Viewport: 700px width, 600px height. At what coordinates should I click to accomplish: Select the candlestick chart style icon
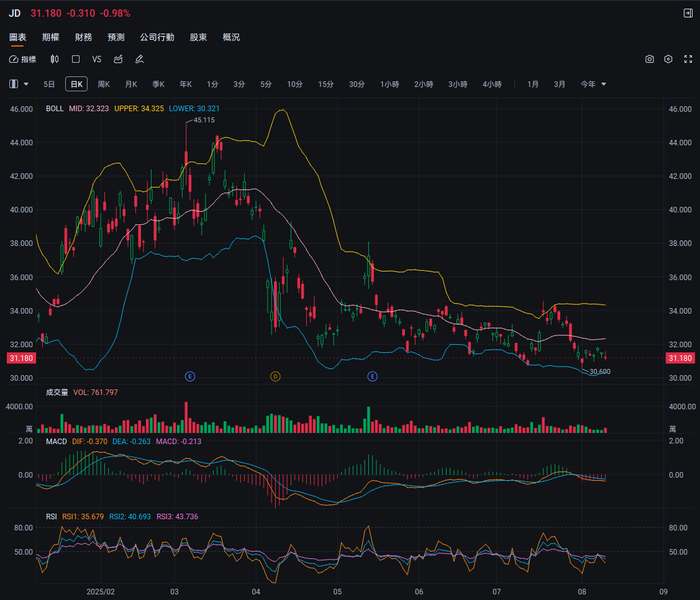pyautogui.click(x=55, y=59)
